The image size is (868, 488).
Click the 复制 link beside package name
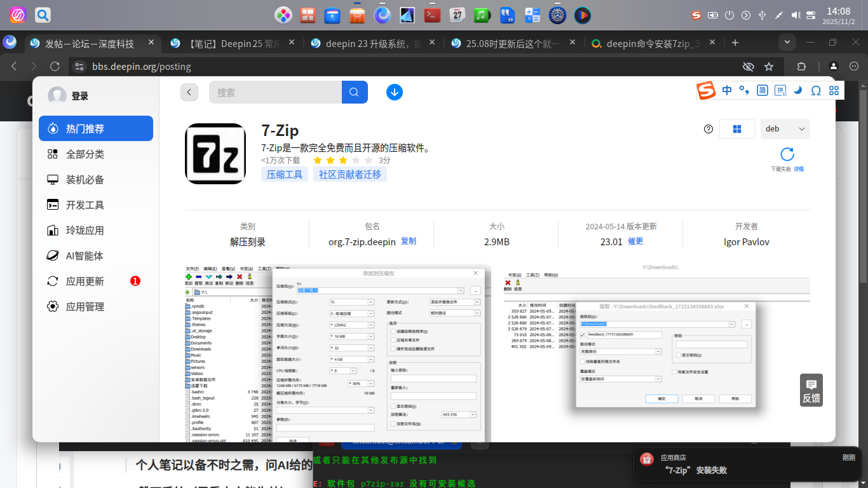pyautogui.click(x=409, y=241)
